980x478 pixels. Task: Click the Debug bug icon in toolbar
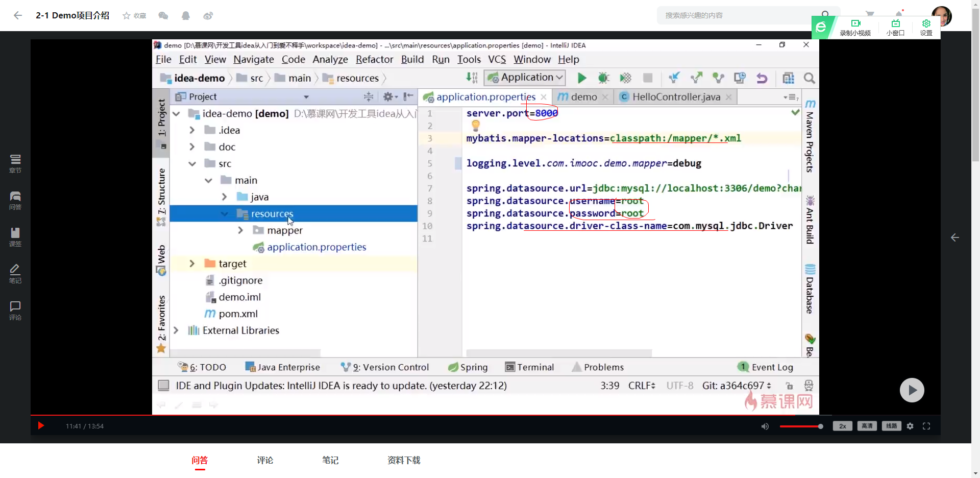603,78
